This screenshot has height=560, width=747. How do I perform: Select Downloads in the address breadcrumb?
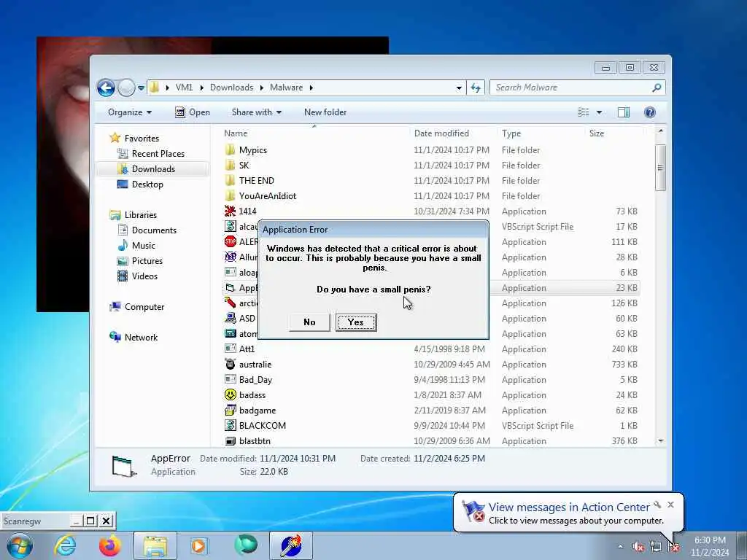coord(231,87)
